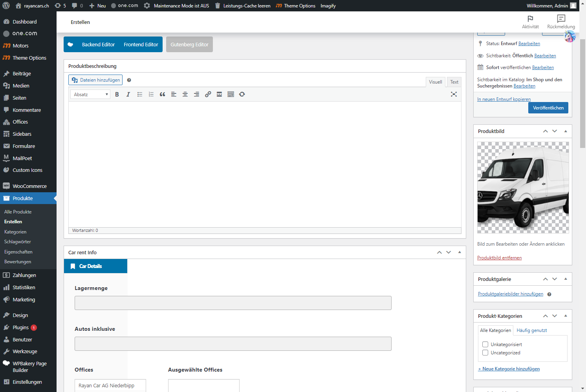Open the Aktivität panel
The width and height of the screenshot is (586, 392).
click(x=530, y=22)
